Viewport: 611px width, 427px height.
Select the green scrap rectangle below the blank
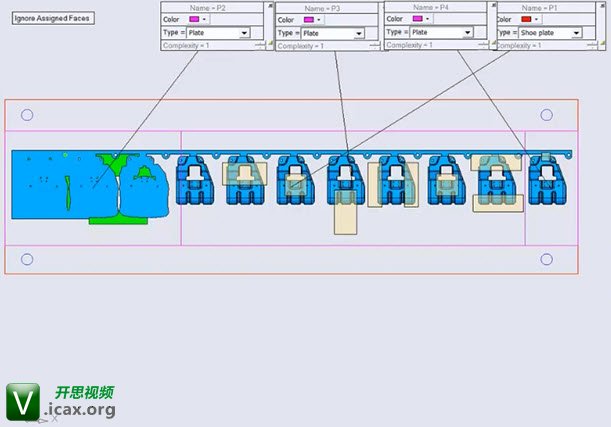pyautogui.click(x=118, y=221)
